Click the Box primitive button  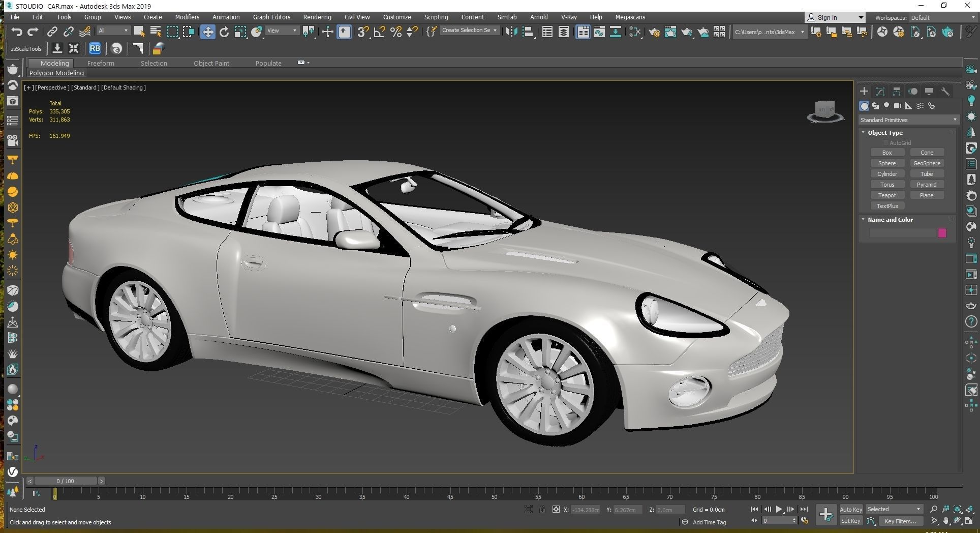tap(887, 153)
